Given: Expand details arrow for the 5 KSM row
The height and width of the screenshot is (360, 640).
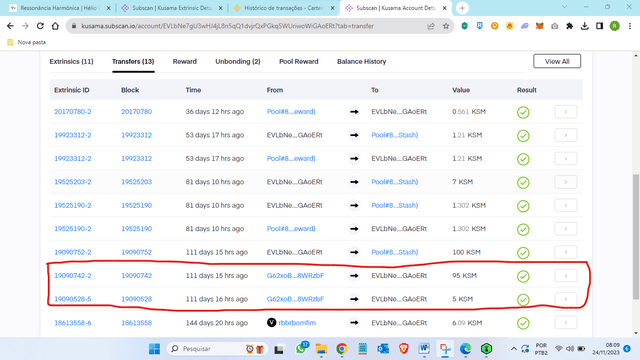Looking at the screenshot, I should point(566,299).
